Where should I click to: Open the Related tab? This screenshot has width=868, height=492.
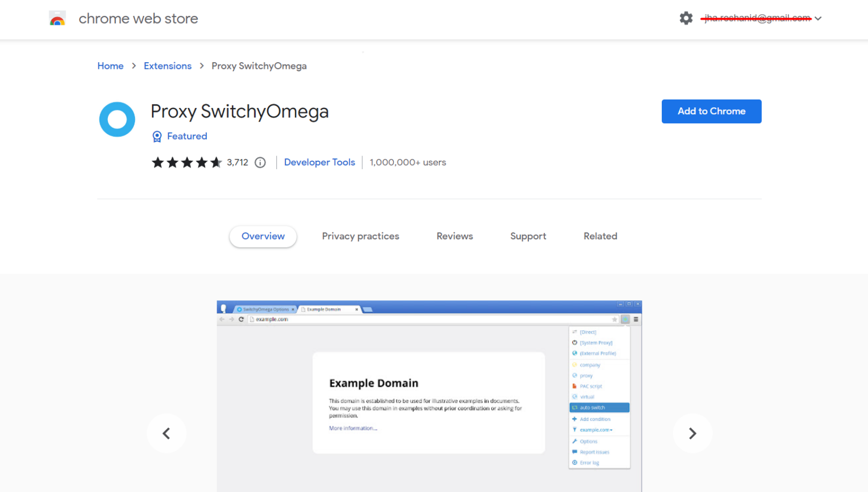click(x=600, y=236)
